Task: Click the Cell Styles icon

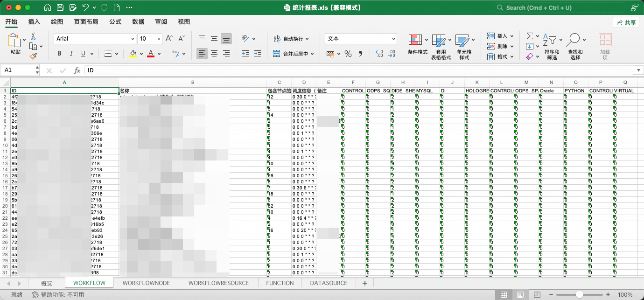Action: (x=462, y=40)
